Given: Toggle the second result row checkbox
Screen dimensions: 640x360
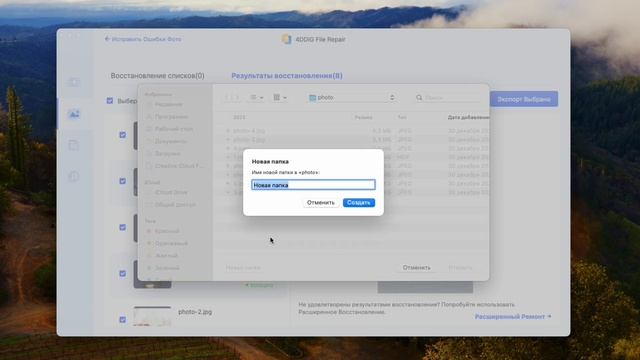Looking at the screenshot, I should (122, 181).
